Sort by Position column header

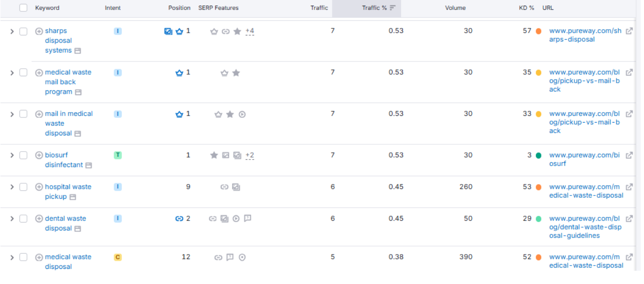(x=179, y=8)
